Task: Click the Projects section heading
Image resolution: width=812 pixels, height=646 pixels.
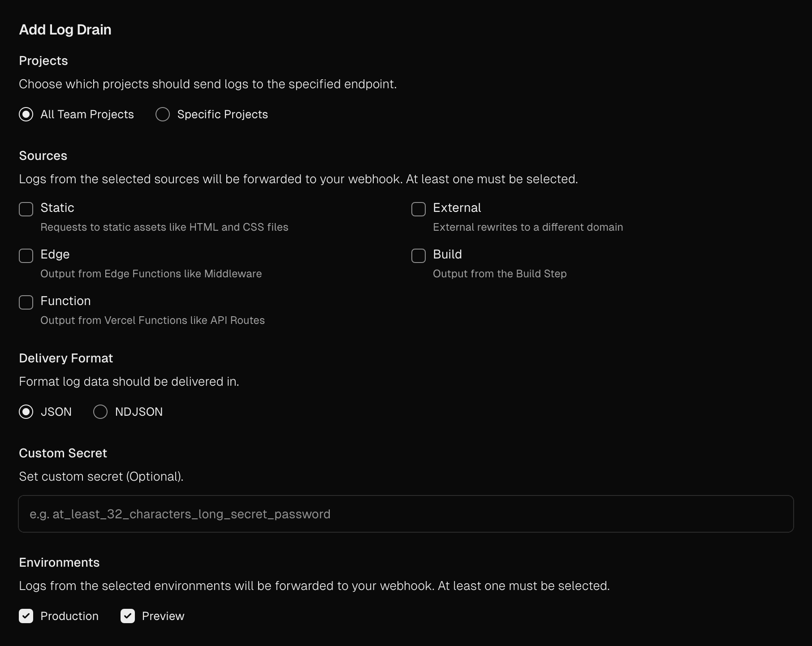Action: coord(43,60)
